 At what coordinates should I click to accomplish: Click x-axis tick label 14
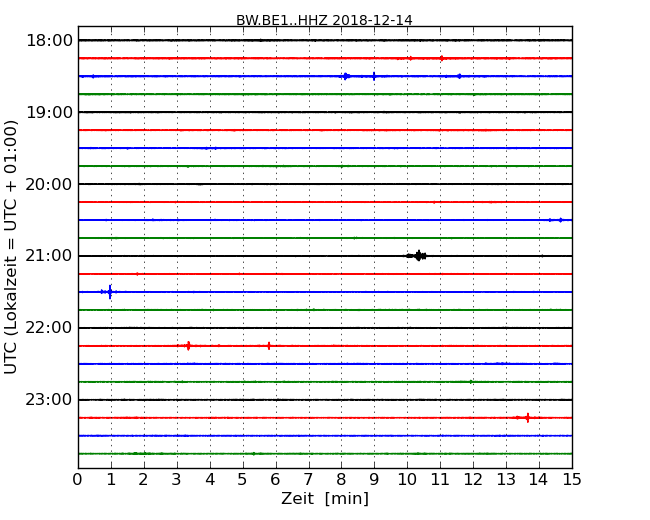point(539,479)
